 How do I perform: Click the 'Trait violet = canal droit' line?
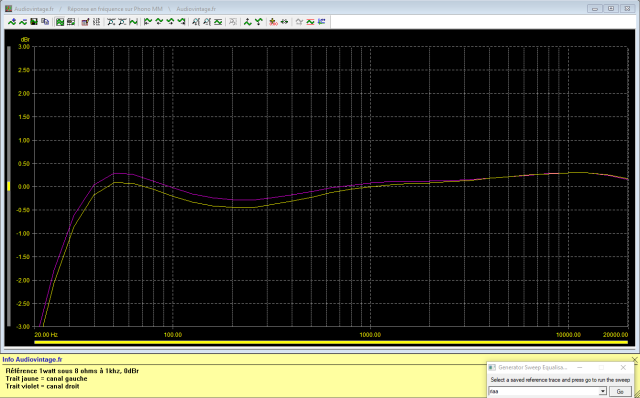(x=42, y=386)
